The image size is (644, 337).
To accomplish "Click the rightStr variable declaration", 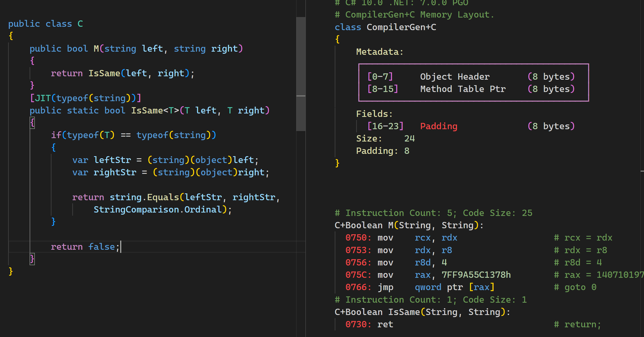I will click(115, 172).
